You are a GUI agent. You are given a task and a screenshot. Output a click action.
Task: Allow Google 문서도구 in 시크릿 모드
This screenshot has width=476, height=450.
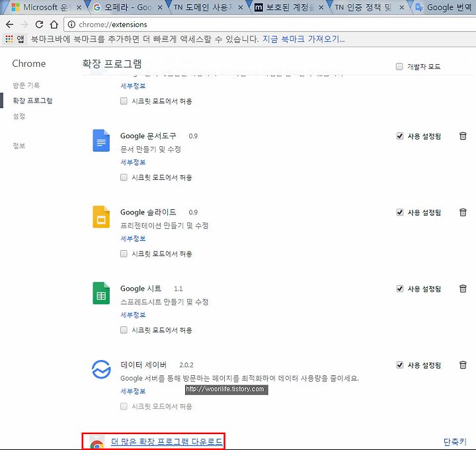pyautogui.click(x=124, y=177)
